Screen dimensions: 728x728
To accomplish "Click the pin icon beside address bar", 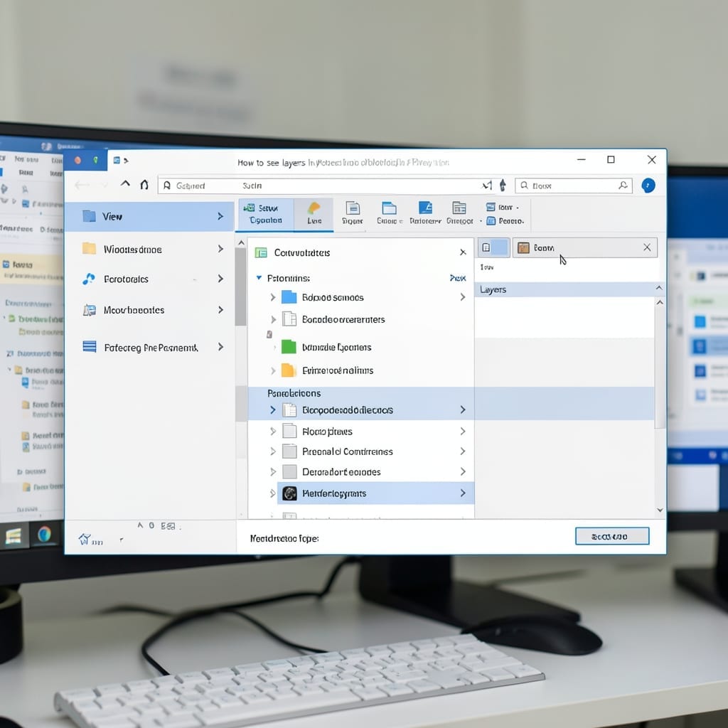I will click(x=503, y=186).
